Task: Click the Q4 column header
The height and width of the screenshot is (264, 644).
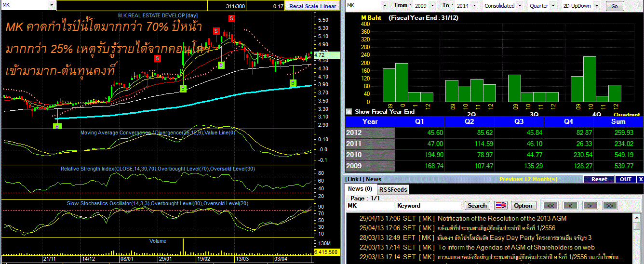Action: pyautogui.click(x=568, y=122)
